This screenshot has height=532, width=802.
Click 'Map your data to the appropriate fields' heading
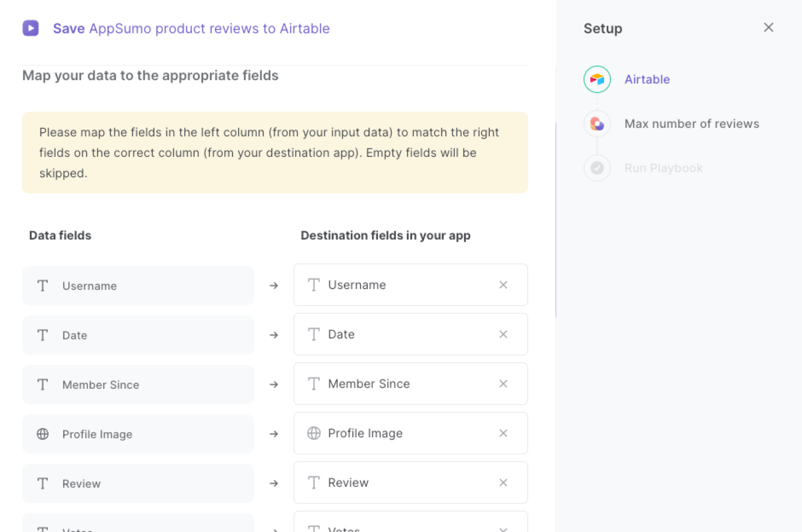pos(150,76)
